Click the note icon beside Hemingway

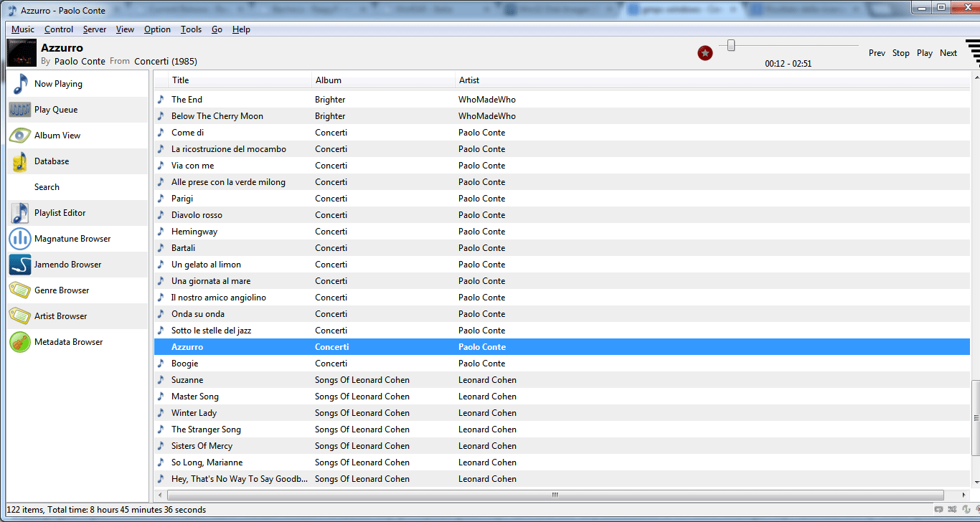[x=161, y=232]
